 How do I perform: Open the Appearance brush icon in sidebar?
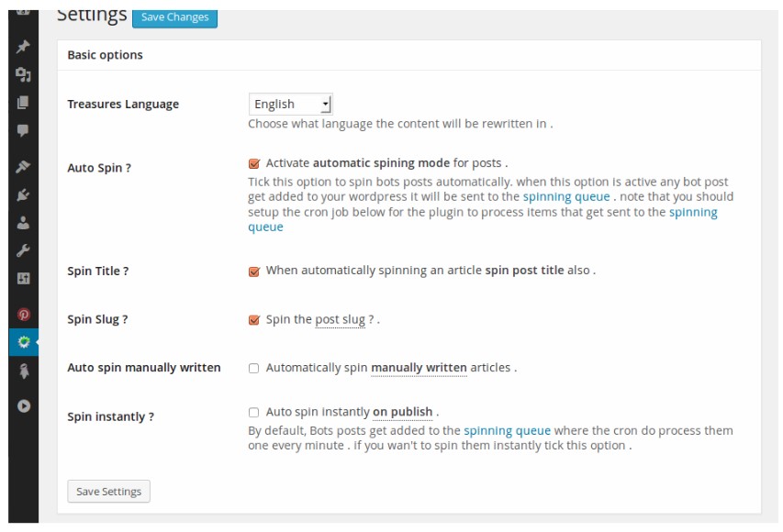pos(23,167)
